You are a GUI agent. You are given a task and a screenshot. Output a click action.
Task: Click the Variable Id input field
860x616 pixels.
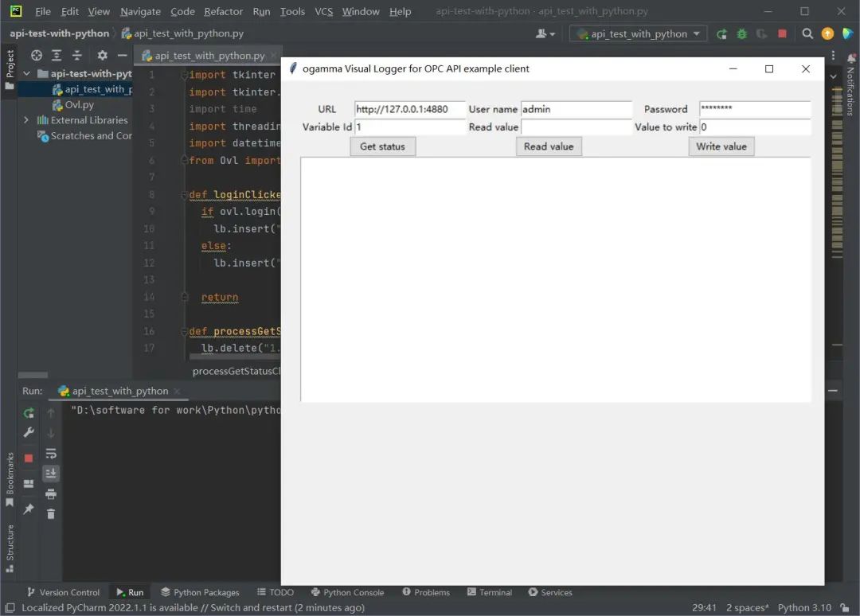(409, 127)
